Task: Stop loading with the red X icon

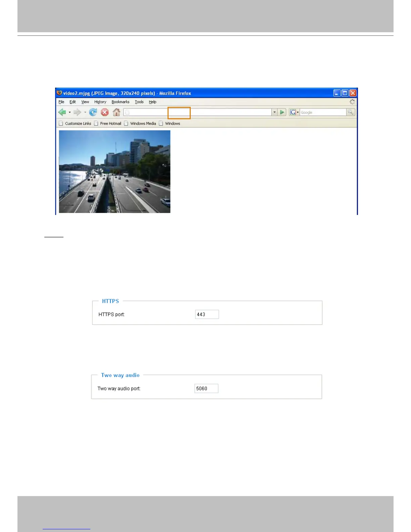Action: click(105, 112)
